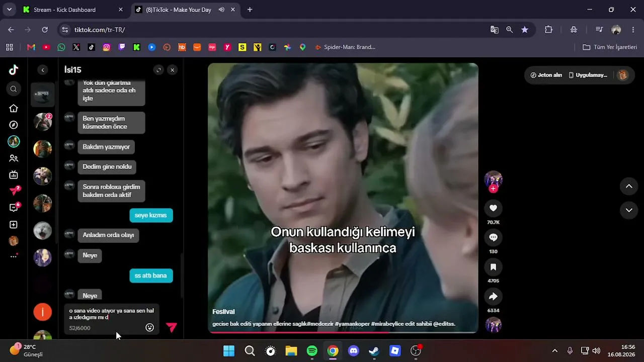The image size is (644, 362).
Task: Seek on the video progress bar
Action: tap(343, 332)
